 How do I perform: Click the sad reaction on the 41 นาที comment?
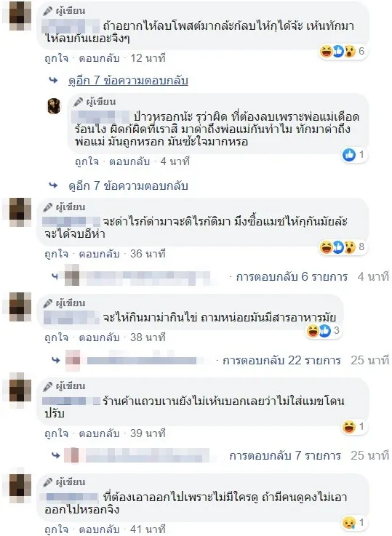(x=349, y=523)
